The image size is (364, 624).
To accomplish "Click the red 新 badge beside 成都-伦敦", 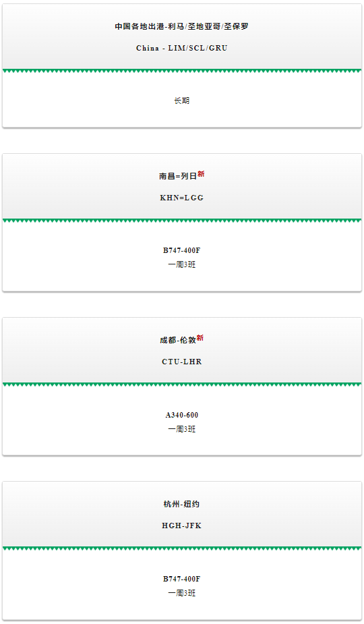I will pos(200,338).
